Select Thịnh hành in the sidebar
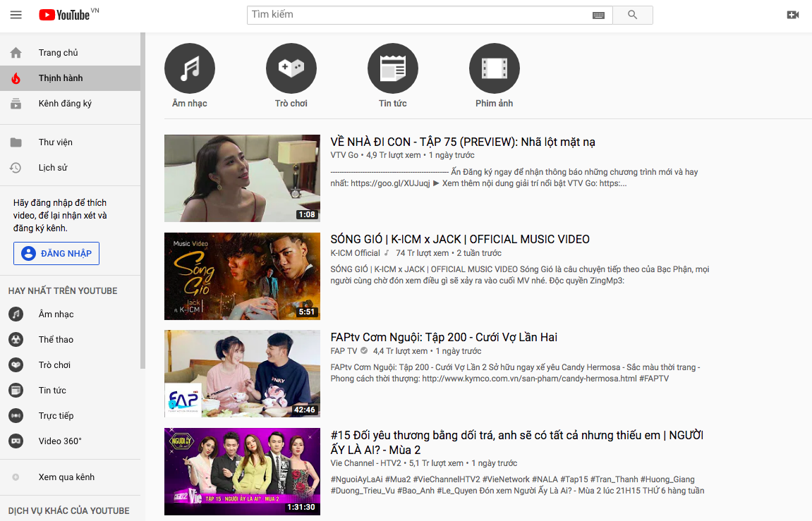The image size is (812, 521). click(x=70, y=78)
